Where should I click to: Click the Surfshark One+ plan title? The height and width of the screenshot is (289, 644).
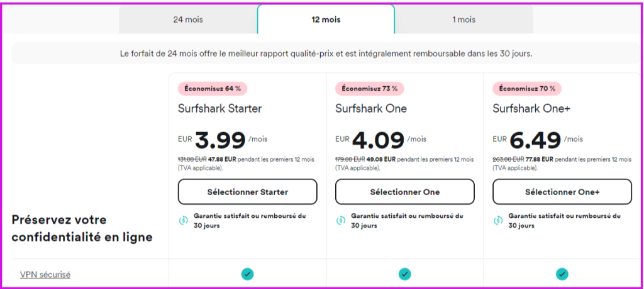click(531, 108)
